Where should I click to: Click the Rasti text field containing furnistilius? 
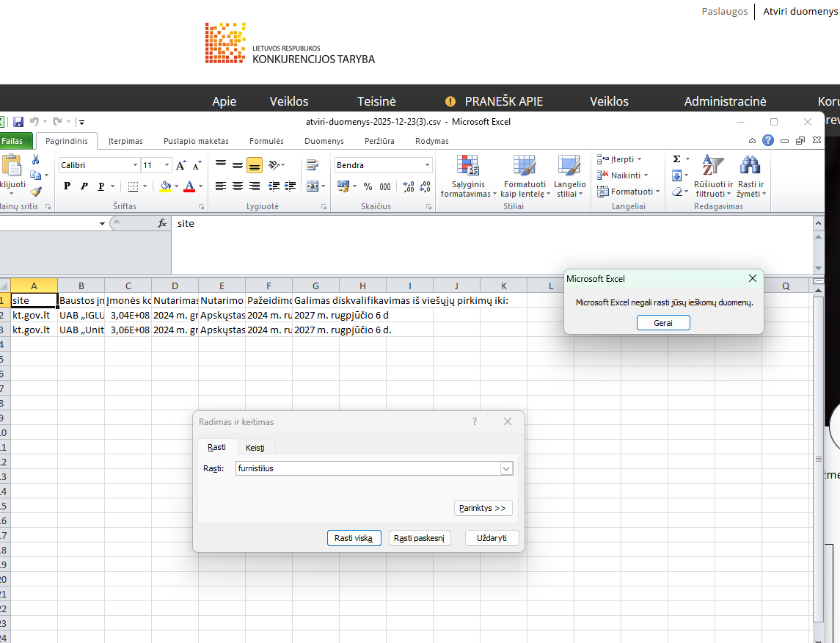pyautogui.click(x=367, y=468)
